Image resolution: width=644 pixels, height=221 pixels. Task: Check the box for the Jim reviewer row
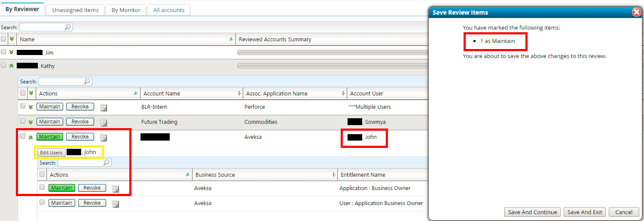pos(4,52)
